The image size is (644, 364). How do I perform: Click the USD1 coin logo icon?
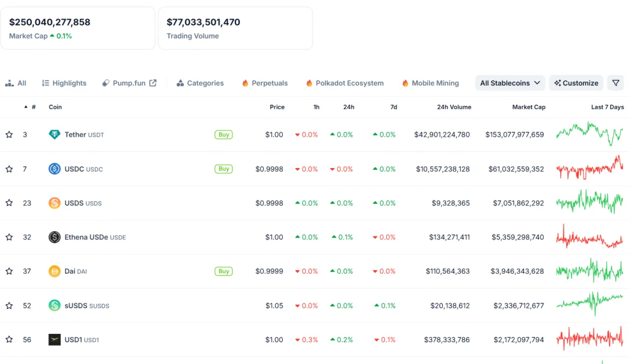[54, 340]
